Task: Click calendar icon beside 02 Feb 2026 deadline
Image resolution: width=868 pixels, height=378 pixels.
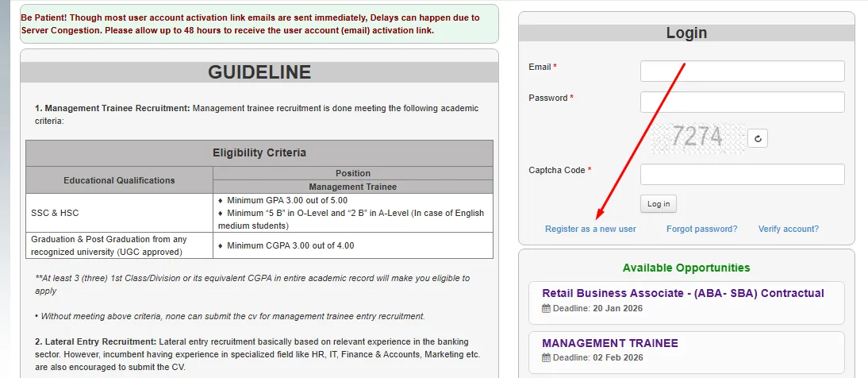Action: click(546, 359)
